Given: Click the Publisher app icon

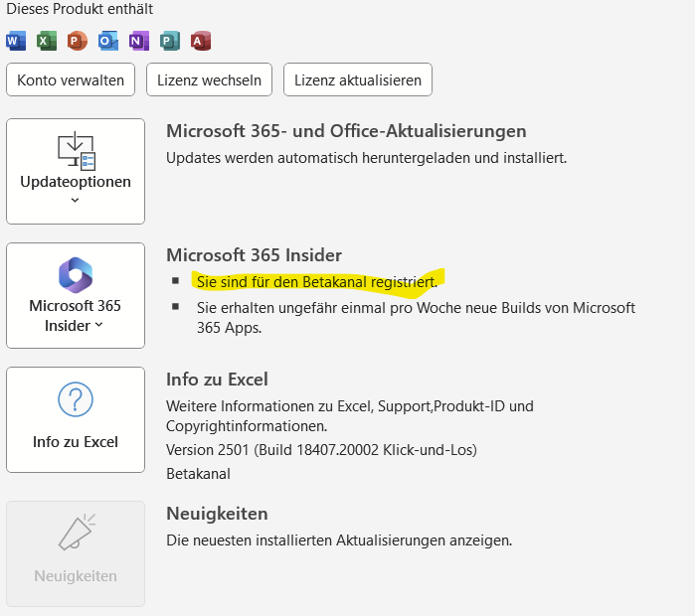Looking at the screenshot, I should click(170, 41).
